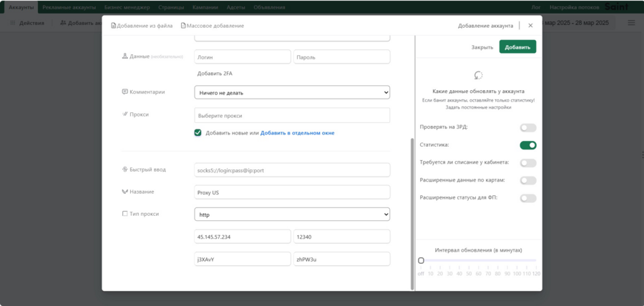Viewport: 644px width, 306px height.
Task: Click the Действия grid icon
Action: (x=13, y=23)
